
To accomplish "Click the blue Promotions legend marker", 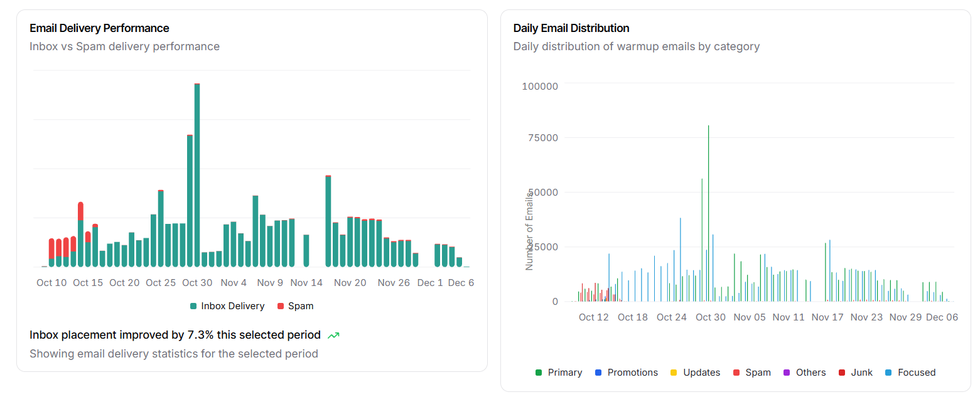I will [x=598, y=373].
